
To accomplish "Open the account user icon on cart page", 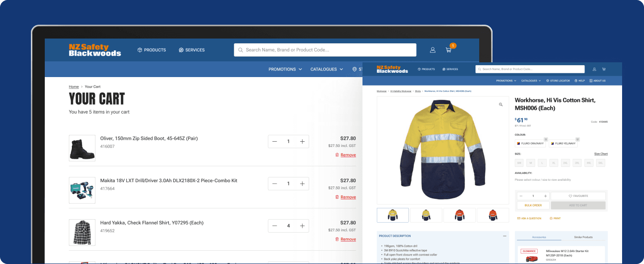I will pos(433,50).
